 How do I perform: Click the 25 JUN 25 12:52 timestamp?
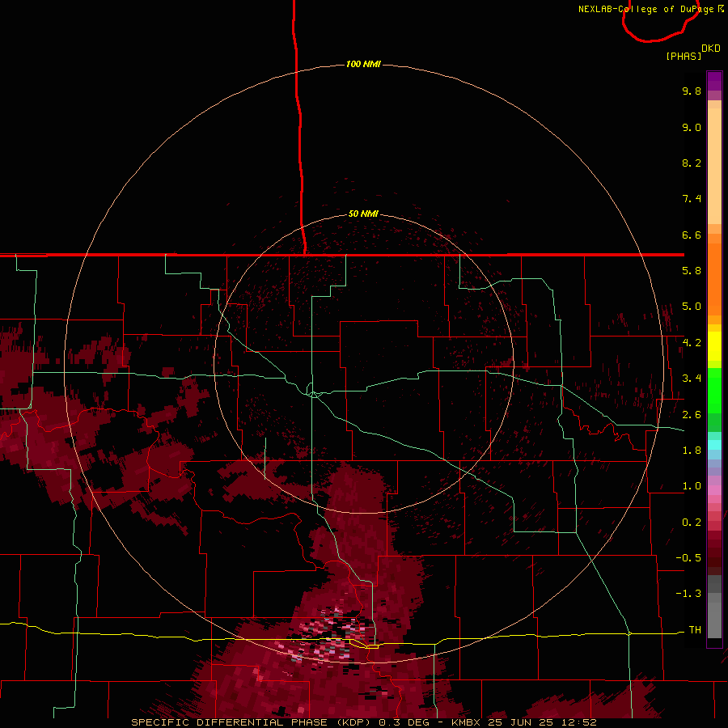point(542,722)
